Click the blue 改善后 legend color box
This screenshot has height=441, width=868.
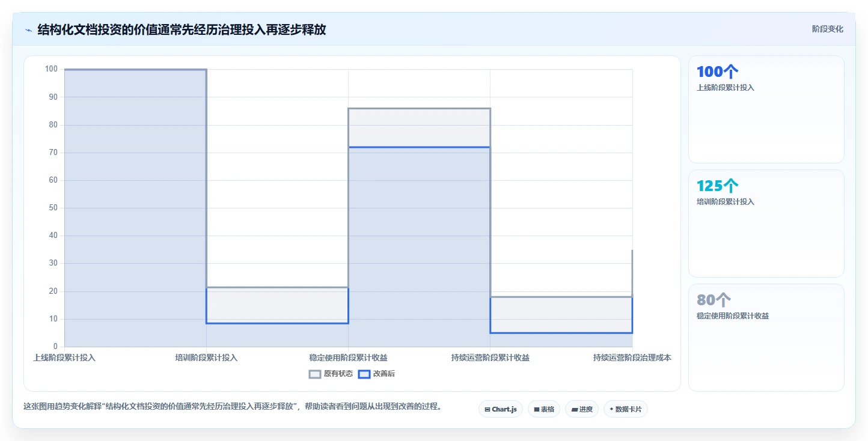[364, 374]
